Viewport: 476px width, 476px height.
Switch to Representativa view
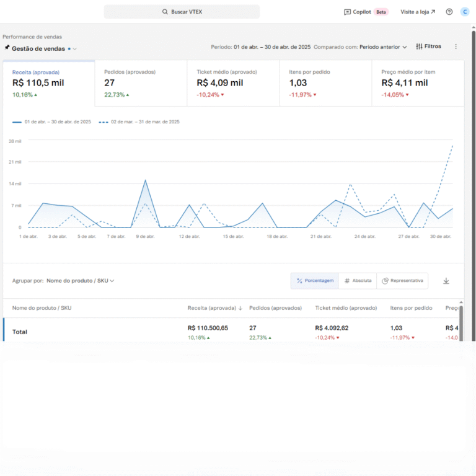coord(403,281)
